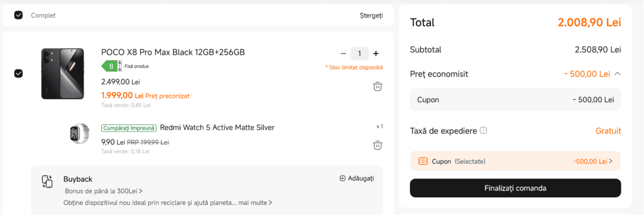Open the Fișă produs link
The width and height of the screenshot is (644, 215).
[138, 66]
